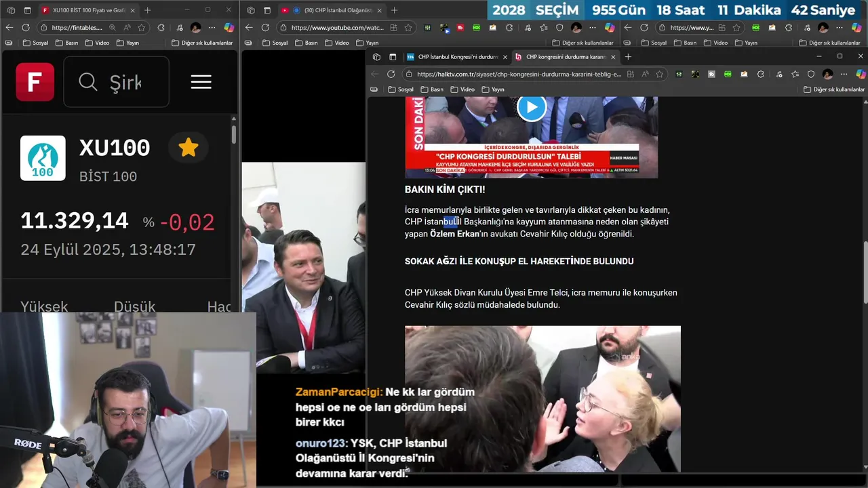Open Basın bookmarks folder in halktv window
The width and height of the screenshot is (868, 488).
[432, 89]
